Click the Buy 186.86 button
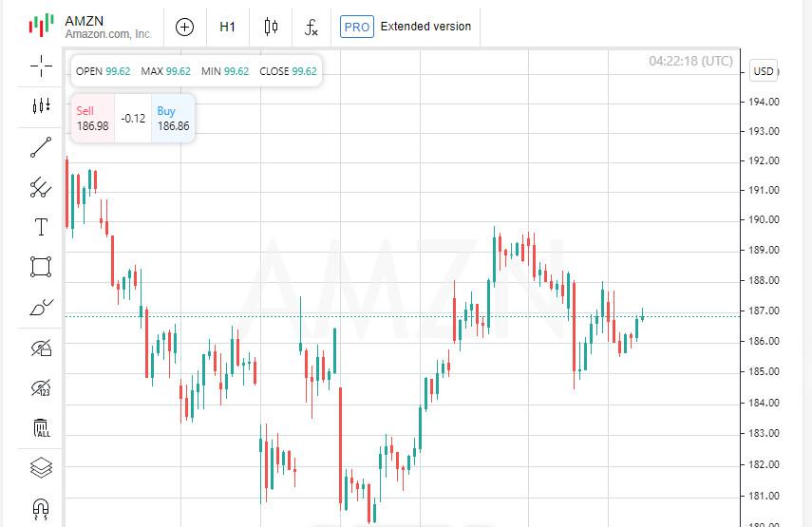 tap(173, 119)
